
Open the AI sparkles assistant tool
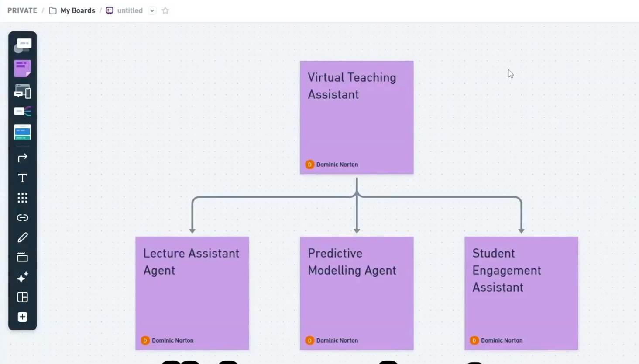pos(22,277)
